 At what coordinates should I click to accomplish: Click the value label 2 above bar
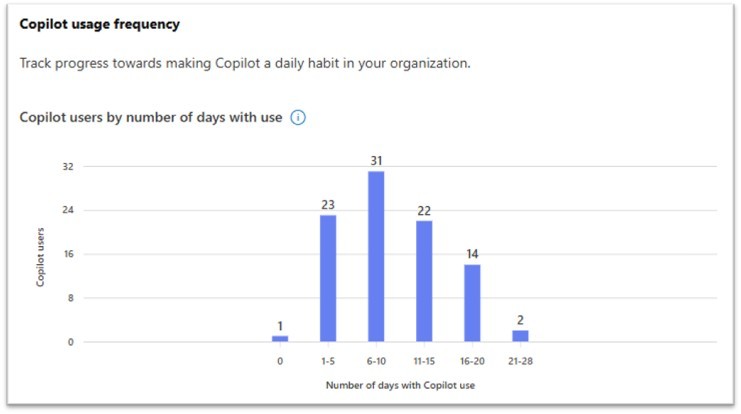point(520,320)
